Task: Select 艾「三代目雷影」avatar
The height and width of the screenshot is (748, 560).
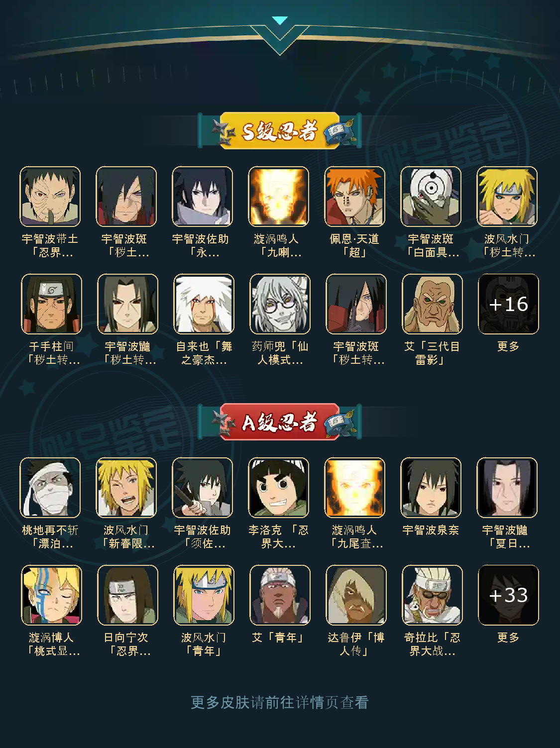Action: pos(432,304)
